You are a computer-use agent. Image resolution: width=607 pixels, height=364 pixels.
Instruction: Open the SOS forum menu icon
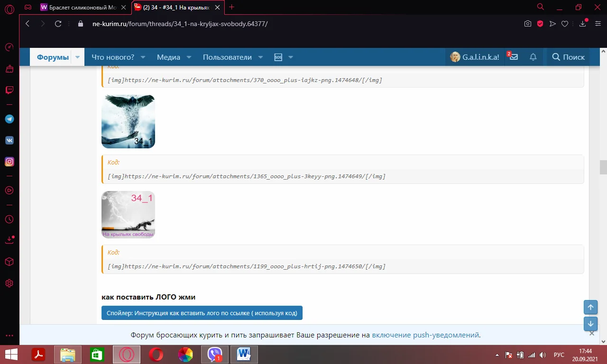(278, 57)
